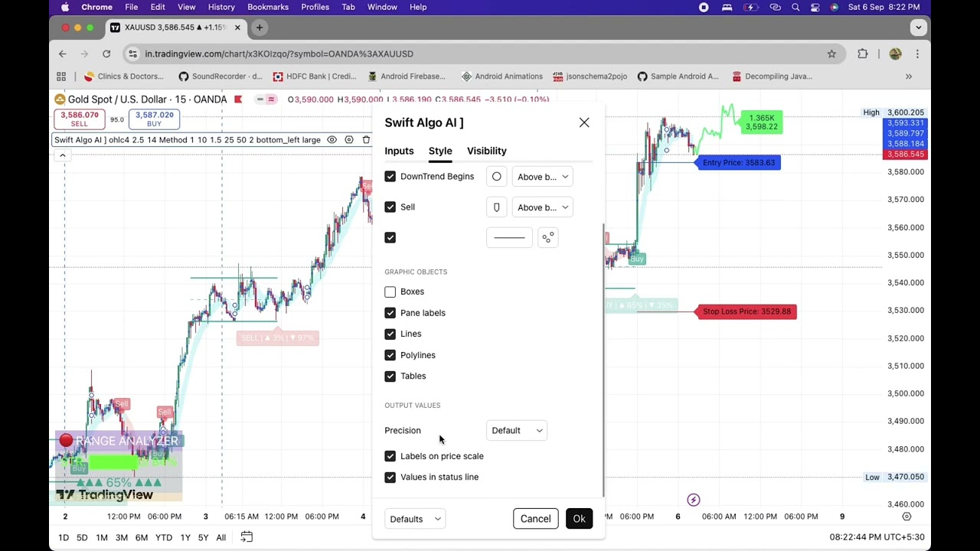Enable the Boxes checkbox
The height and width of the screenshot is (551, 980).
(x=390, y=292)
